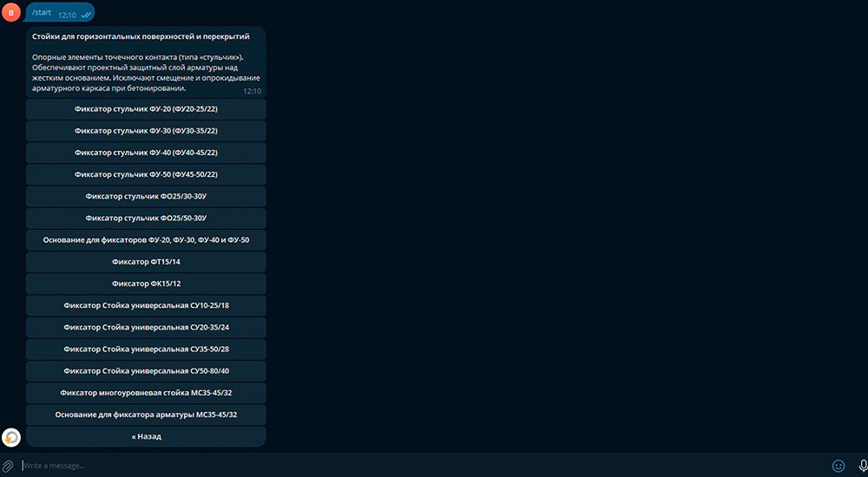Select Фиксатор стульчик ФУ-30 (ФУ30-35/22)
Image resolution: width=868 pixels, height=477 pixels.
tap(146, 131)
